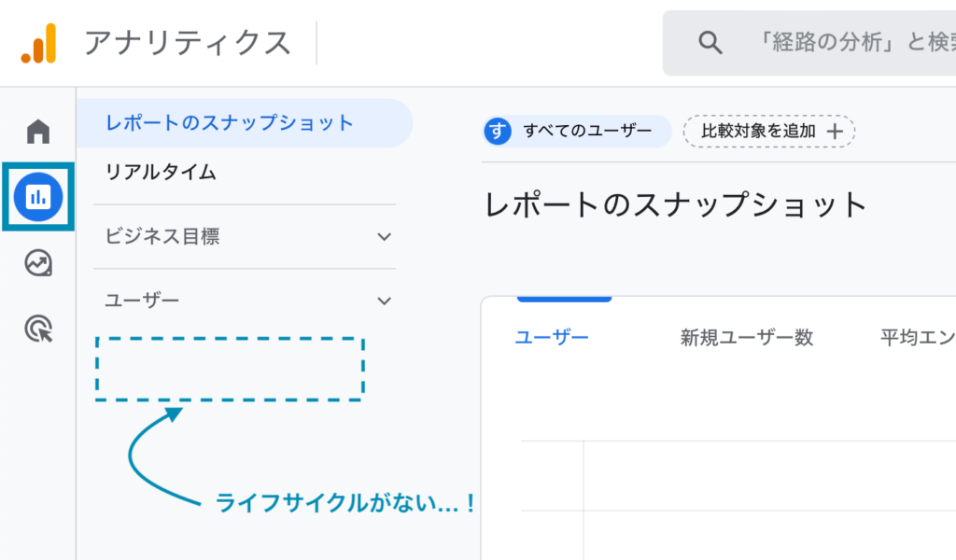This screenshot has height=560, width=956.
Task: Switch to the blue ユーザー metric tab
Action: [x=552, y=338]
